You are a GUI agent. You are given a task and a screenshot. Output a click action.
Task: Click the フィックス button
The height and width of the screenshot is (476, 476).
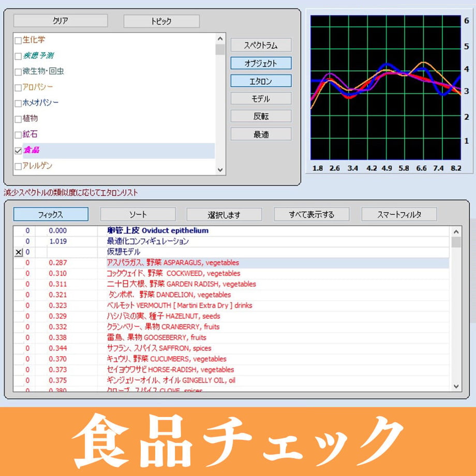(51, 214)
